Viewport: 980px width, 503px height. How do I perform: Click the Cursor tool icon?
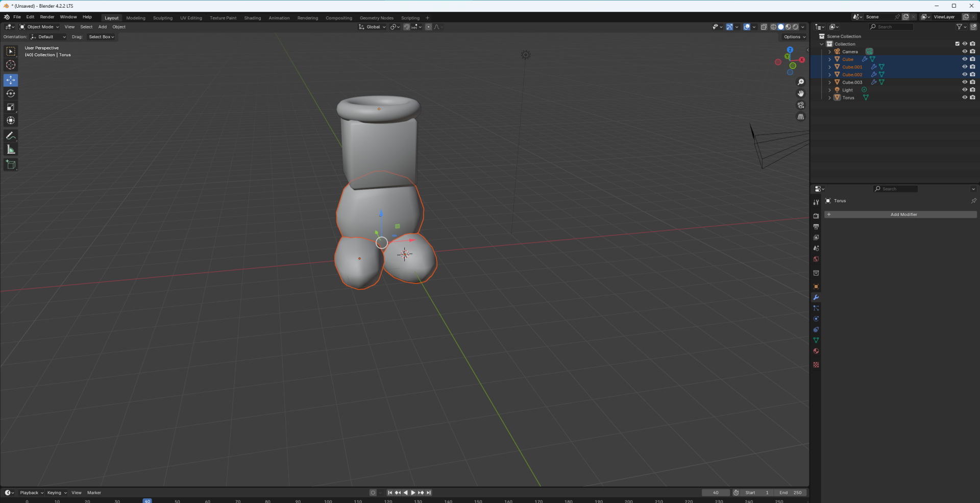point(11,65)
